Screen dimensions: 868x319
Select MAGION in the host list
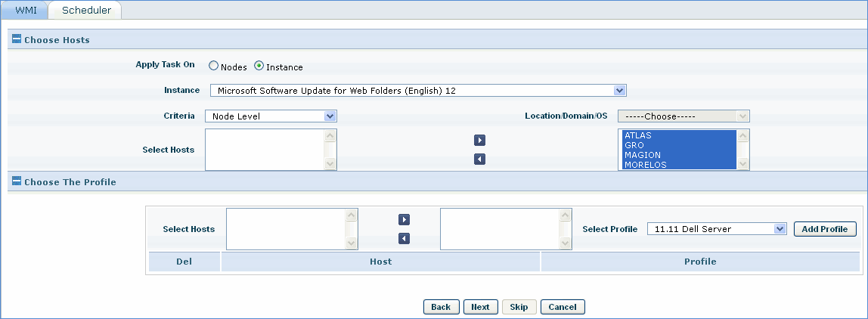click(x=643, y=155)
